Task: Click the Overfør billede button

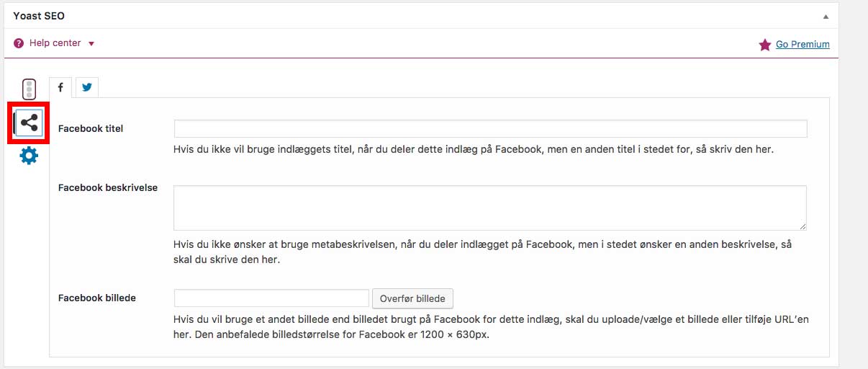Action: coord(413,298)
